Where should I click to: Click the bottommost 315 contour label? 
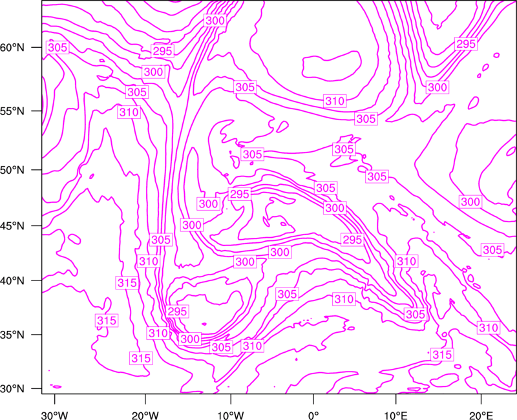pyautogui.click(x=141, y=358)
